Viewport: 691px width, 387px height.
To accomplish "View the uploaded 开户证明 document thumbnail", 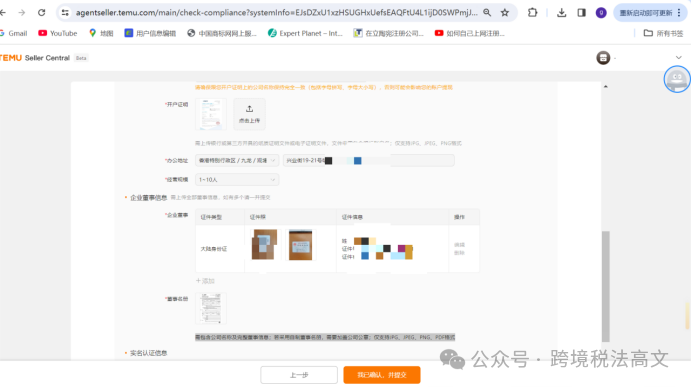I will [x=211, y=114].
